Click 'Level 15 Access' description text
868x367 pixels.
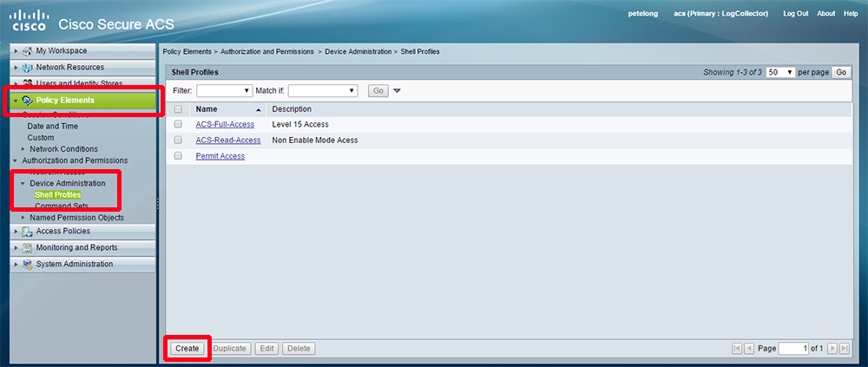(300, 124)
